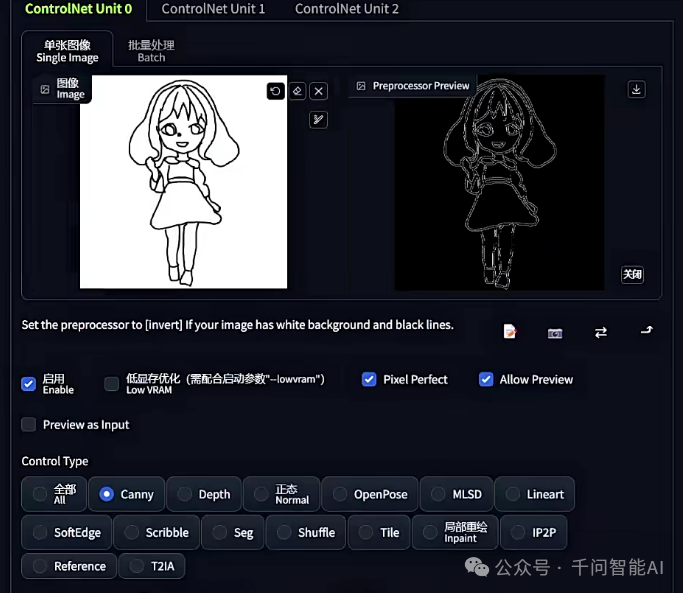Select the SoftEdge control type

coord(67,533)
